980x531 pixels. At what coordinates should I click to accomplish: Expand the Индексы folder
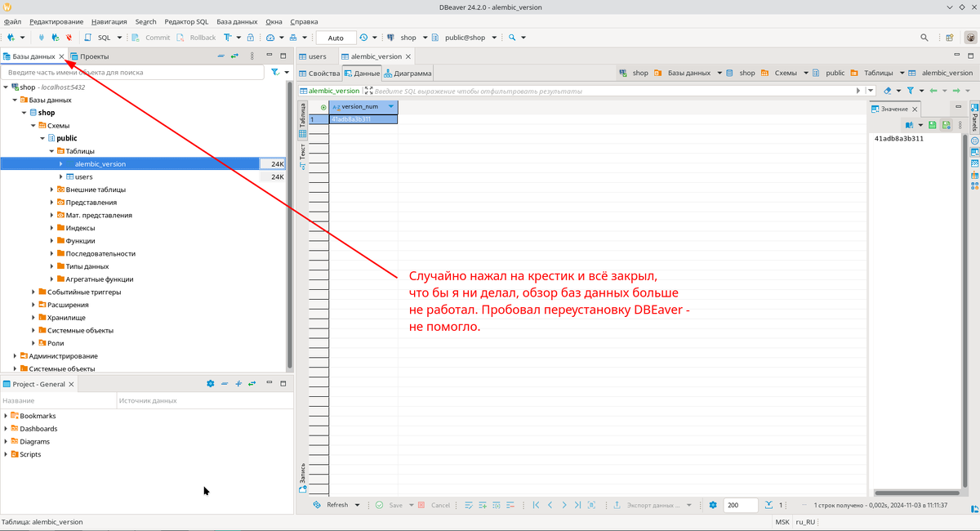tap(51, 228)
